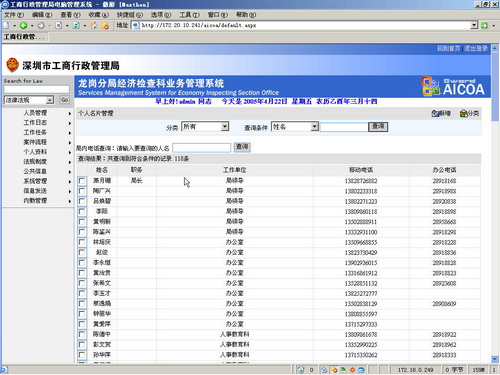Tick the checkbox for phone 13802233318 row

pos(82,191)
